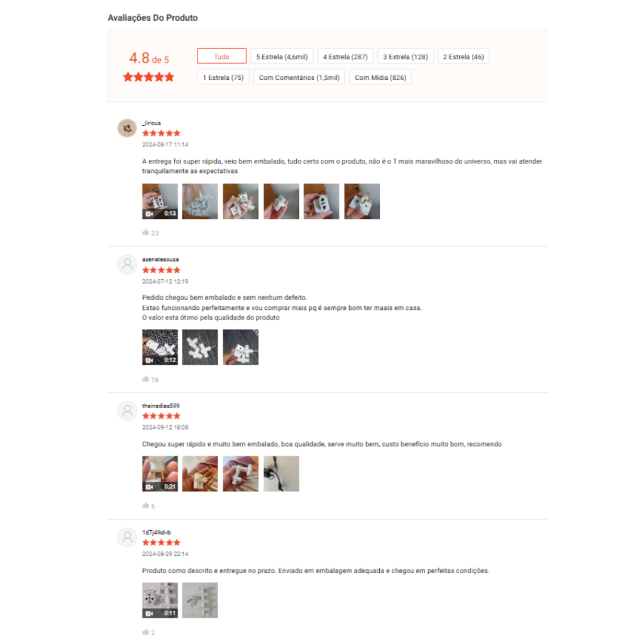Like thainadias599 review via thumbs-up icon

coord(145,505)
